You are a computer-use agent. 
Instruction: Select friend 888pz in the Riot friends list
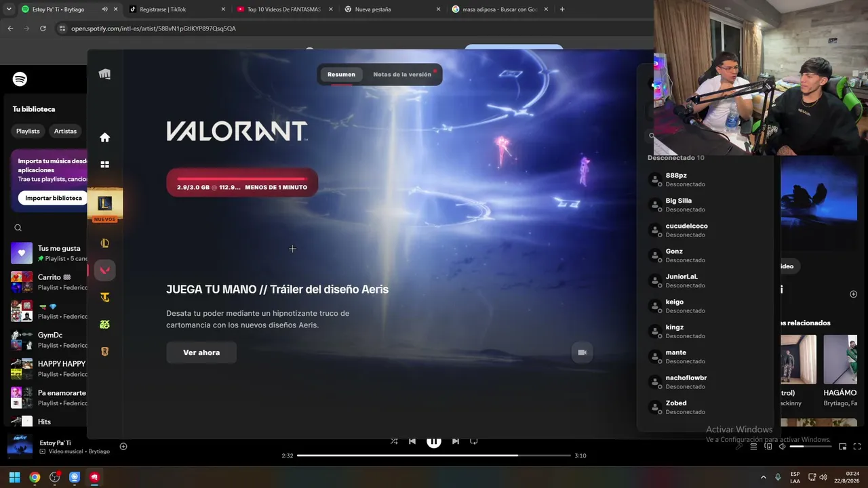(705, 180)
